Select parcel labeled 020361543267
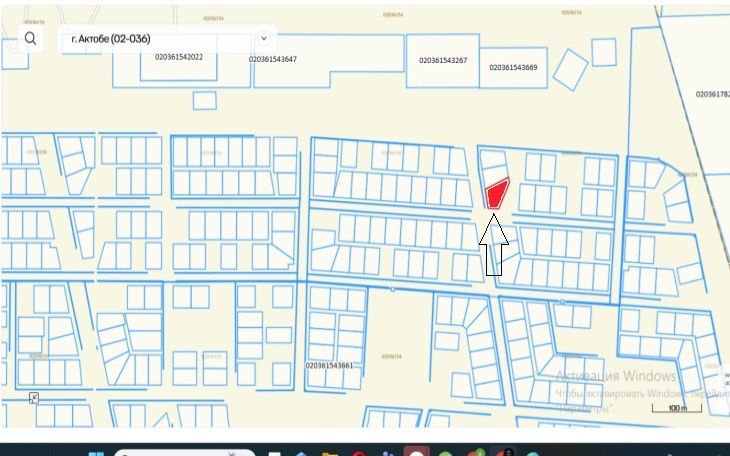This screenshot has width=730, height=456. click(x=443, y=61)
